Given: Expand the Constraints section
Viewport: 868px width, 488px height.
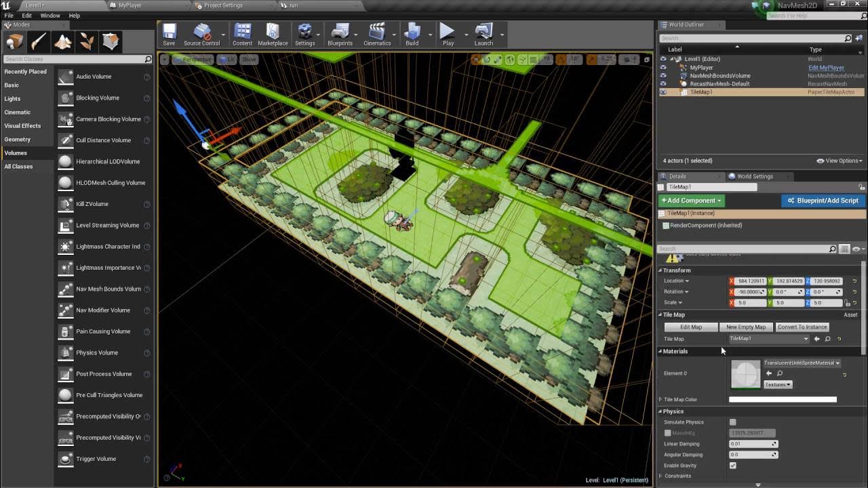Looking at the screenshot, I should click(x=660, y=476).
